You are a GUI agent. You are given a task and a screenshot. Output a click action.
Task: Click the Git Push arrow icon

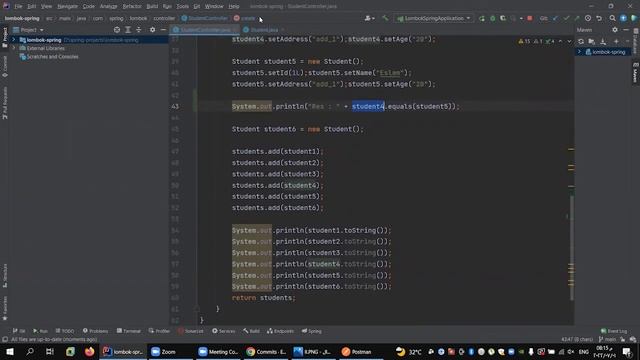pyautogui.click(x=577, y=18)
